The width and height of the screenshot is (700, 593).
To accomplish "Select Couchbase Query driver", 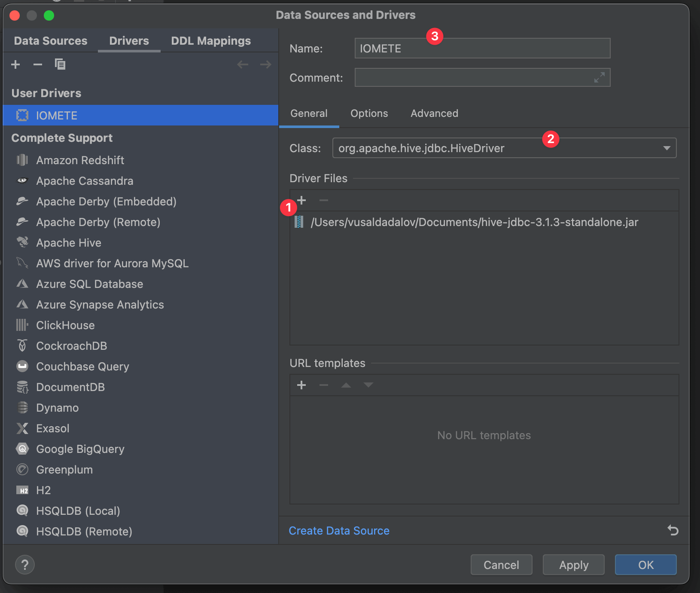I will pyautogui.click(x=140, y=367).
